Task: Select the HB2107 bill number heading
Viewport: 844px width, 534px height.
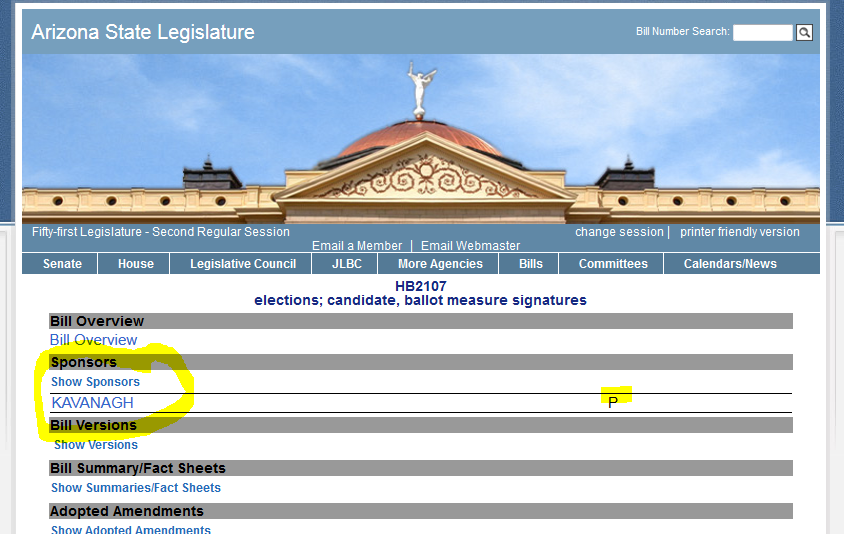Action: pyautogui.click(x=420, y=286)
